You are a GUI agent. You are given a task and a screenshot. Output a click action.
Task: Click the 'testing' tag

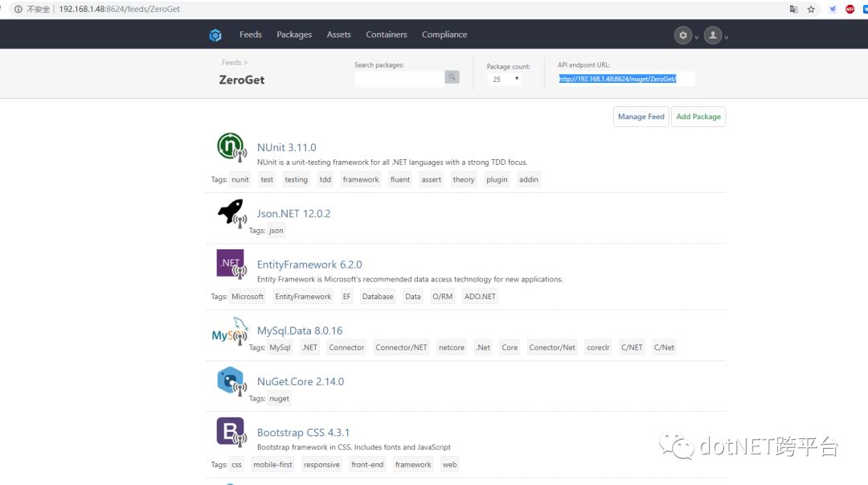(x=296, y=179)
